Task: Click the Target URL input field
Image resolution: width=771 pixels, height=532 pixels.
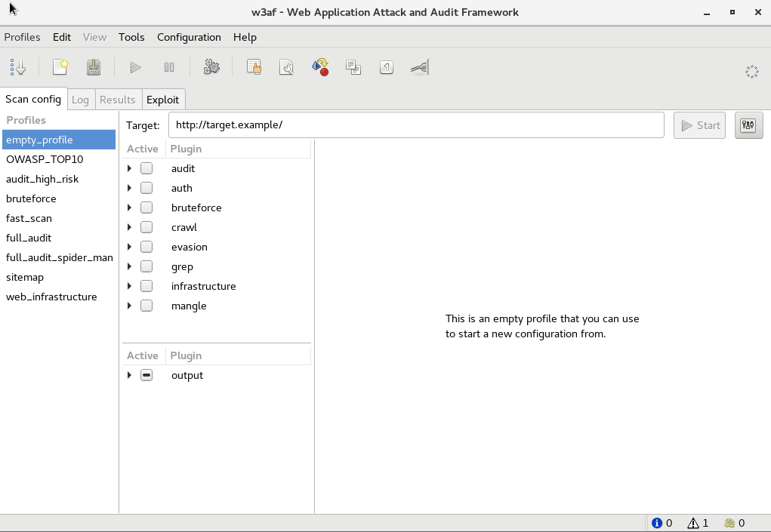Action: click(415, 125)
